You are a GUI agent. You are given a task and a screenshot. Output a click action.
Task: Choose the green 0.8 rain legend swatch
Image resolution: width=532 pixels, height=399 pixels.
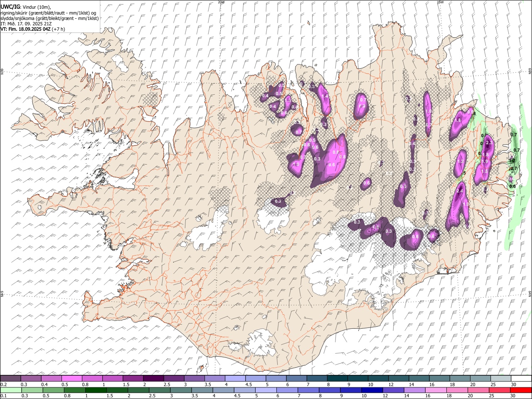(74, 390)
